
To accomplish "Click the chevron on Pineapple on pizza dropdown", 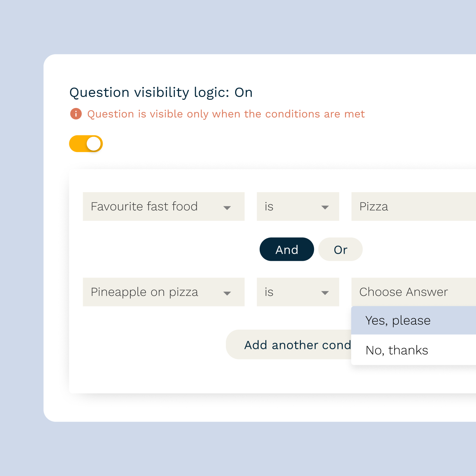I will [x=227, y=292].
